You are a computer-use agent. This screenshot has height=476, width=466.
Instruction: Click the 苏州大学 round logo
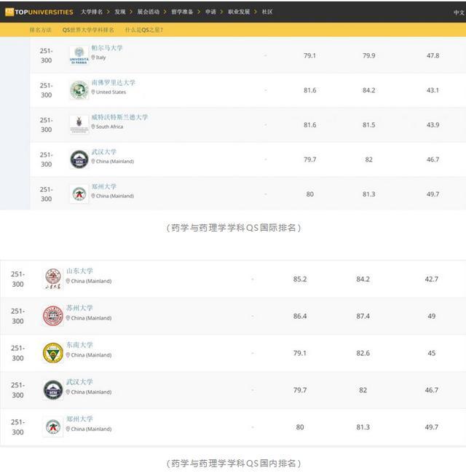(53, 316)
